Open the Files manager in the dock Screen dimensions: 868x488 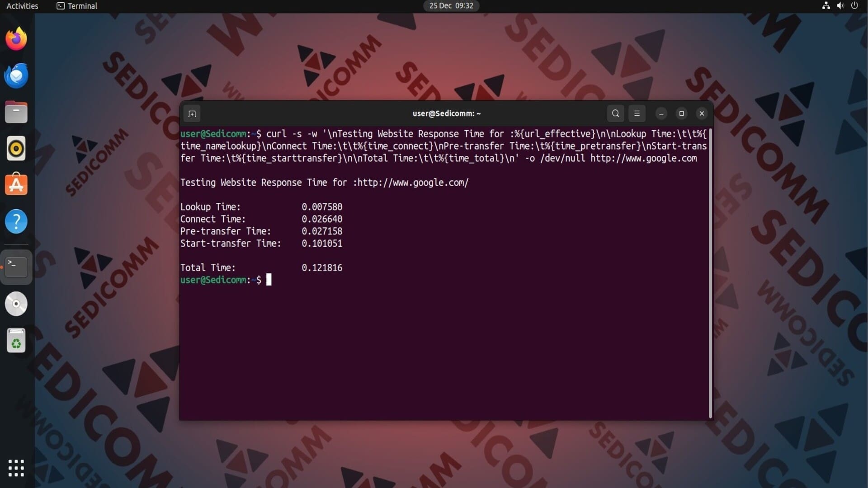(16, 112)
